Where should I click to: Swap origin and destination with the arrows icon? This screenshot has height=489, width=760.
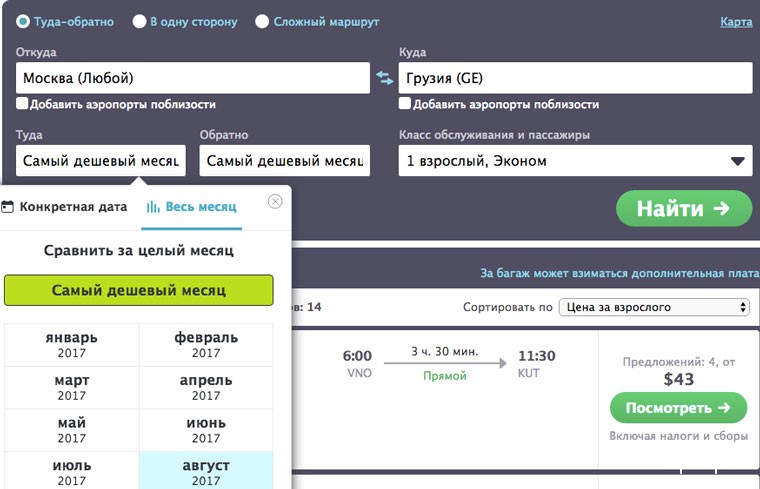(x=384, y=78)
